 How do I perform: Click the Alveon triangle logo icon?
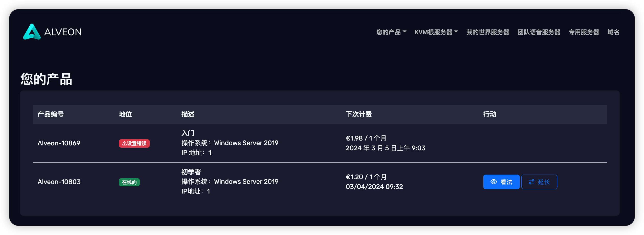32,32
